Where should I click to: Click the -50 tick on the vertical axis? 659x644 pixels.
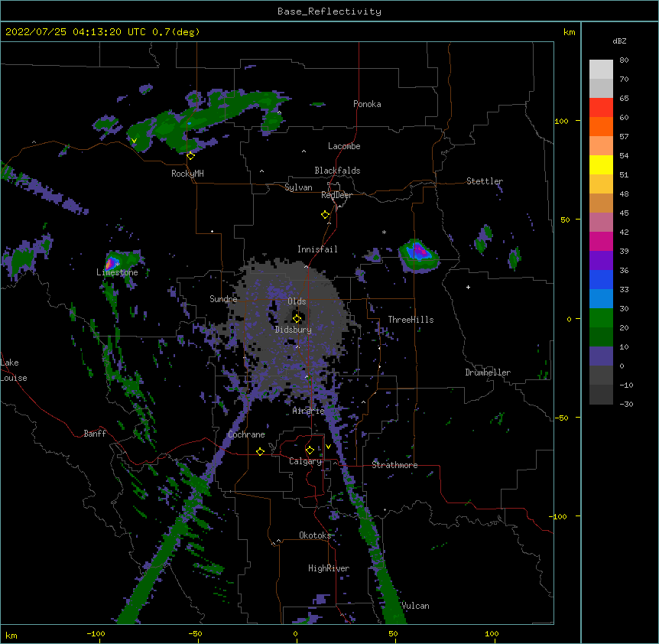tap(561, 418)
